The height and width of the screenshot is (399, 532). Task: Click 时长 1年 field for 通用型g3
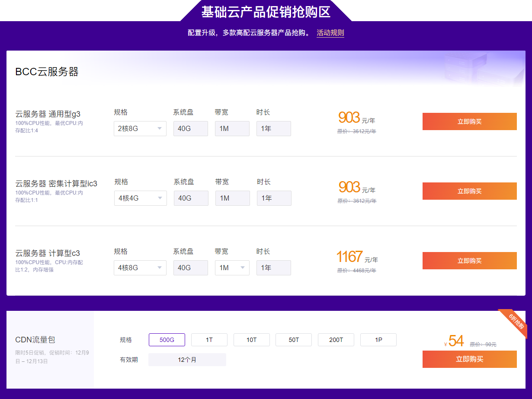[274, 128]
